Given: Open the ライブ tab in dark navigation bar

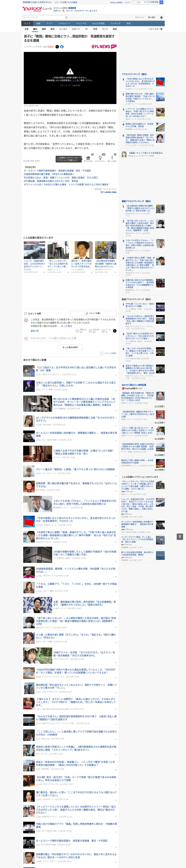Looking at the screenshot, I should tap(49, 24).
